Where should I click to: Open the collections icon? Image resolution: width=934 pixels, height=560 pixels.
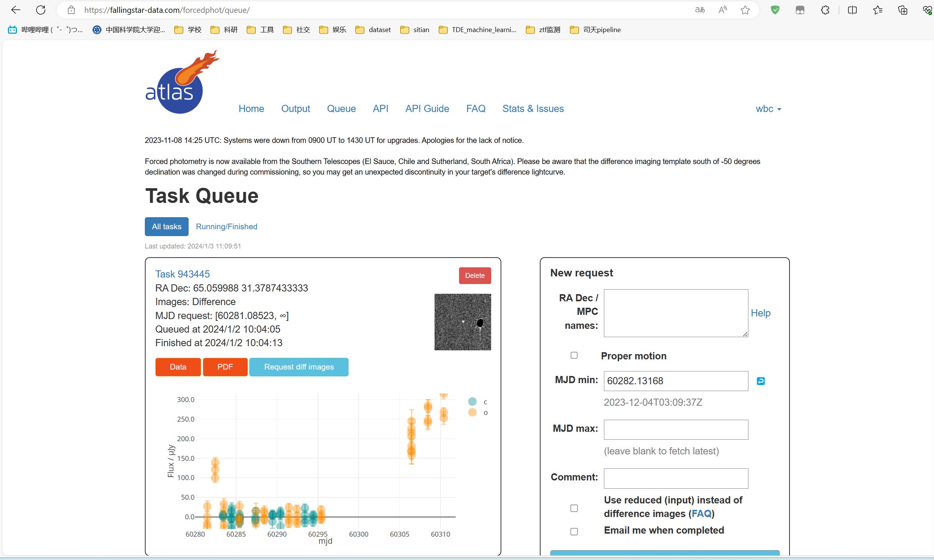tap(902, 10)
